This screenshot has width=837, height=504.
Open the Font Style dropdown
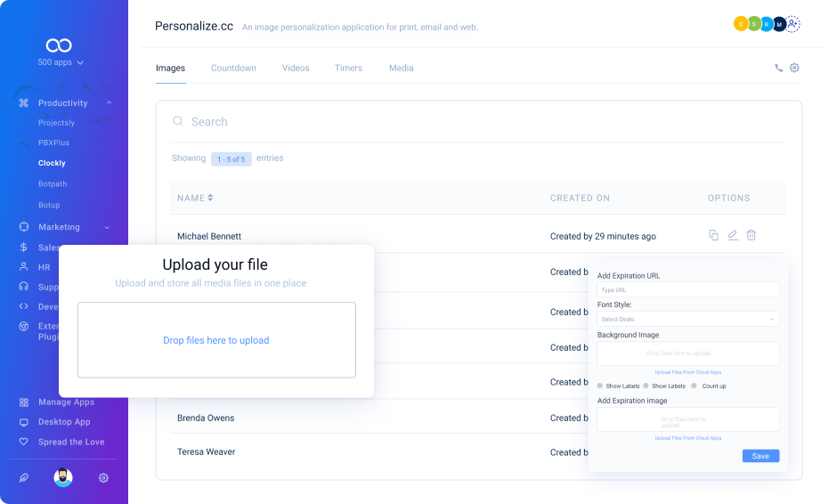687,319
